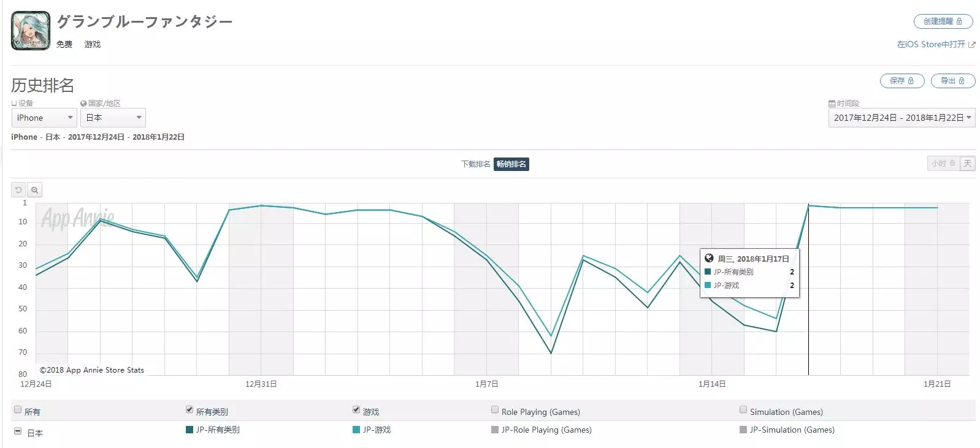980x448 pixels.
Task: Click the JP-Role Playing (Games) gray swatch
Action: click(x=495, y=430)
